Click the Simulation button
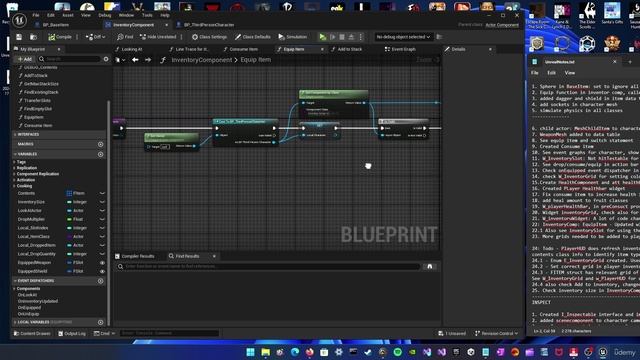 [x=293, y=37]
